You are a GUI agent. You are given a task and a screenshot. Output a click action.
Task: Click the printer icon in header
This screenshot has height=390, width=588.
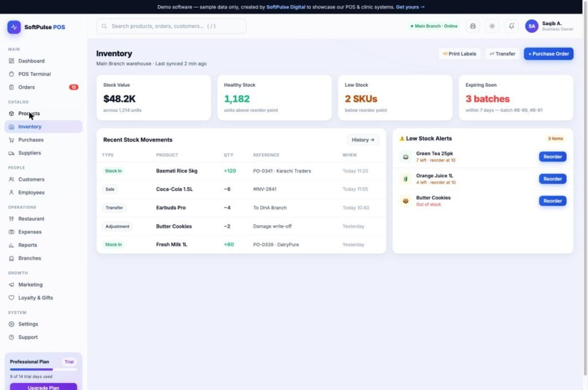point(473,26)
